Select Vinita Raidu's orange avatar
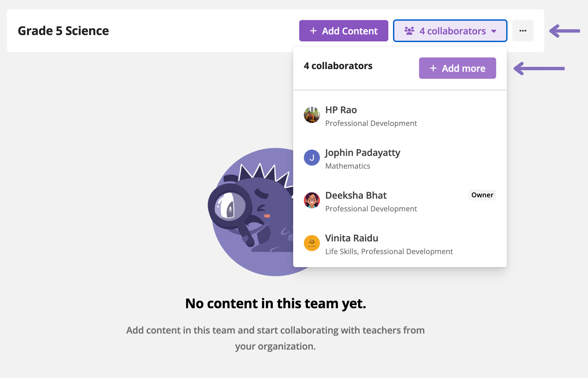Screen dimensions: 588x378 312,243
